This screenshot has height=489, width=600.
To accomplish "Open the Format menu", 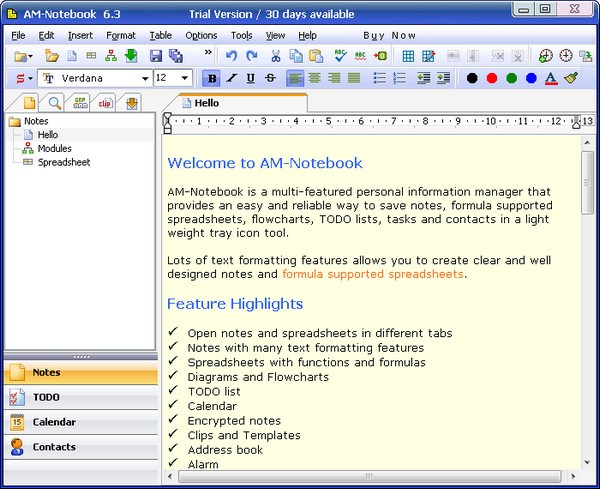I will click(121, 36).
